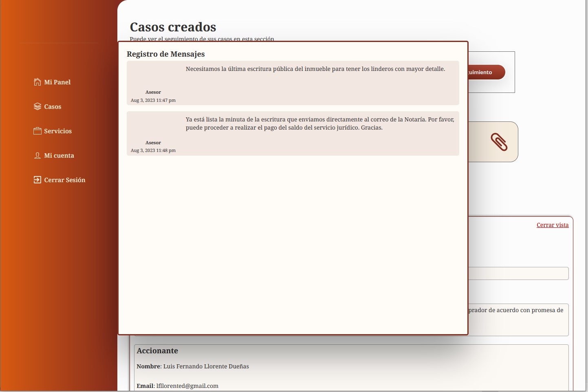Click the briefcase icon beside Servicios
The width and height of the screenshot is (588, 392).
point(37,131)
